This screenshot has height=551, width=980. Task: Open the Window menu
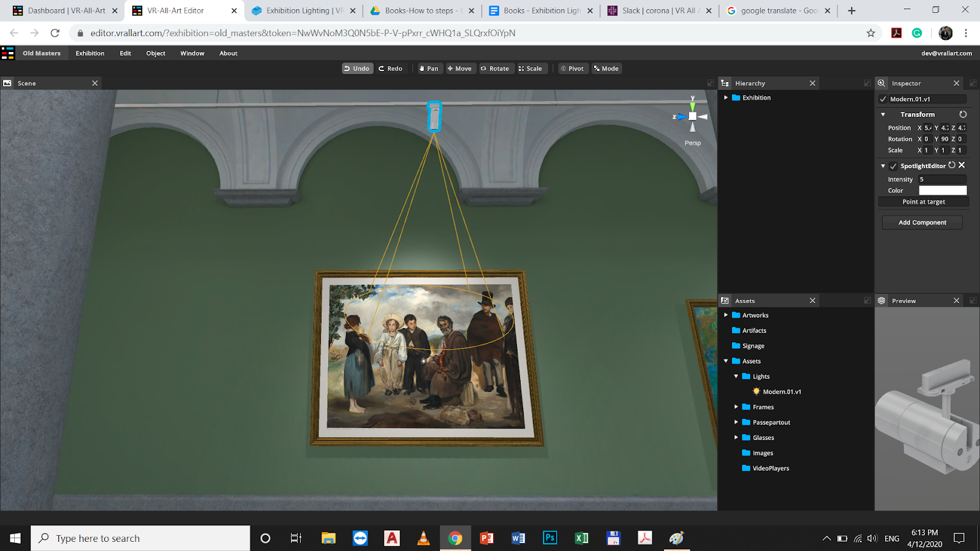click(192, 53)
